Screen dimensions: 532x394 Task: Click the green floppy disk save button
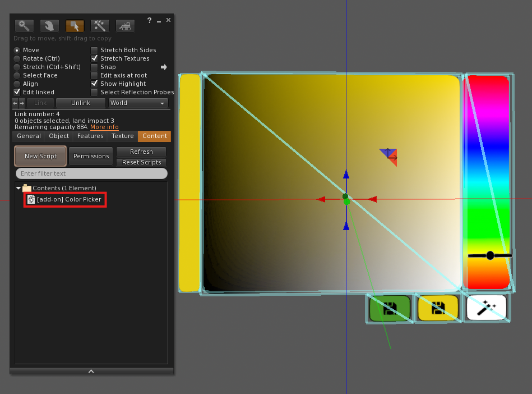(390, 308)
